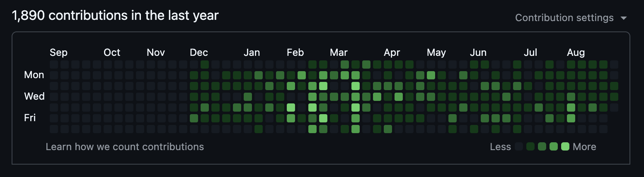Image resolution: width=644 pixels, height=177 pixels.
Task: Click the 1,890 contributions heading
Action: pyautogui.click(x=115, y=16)
